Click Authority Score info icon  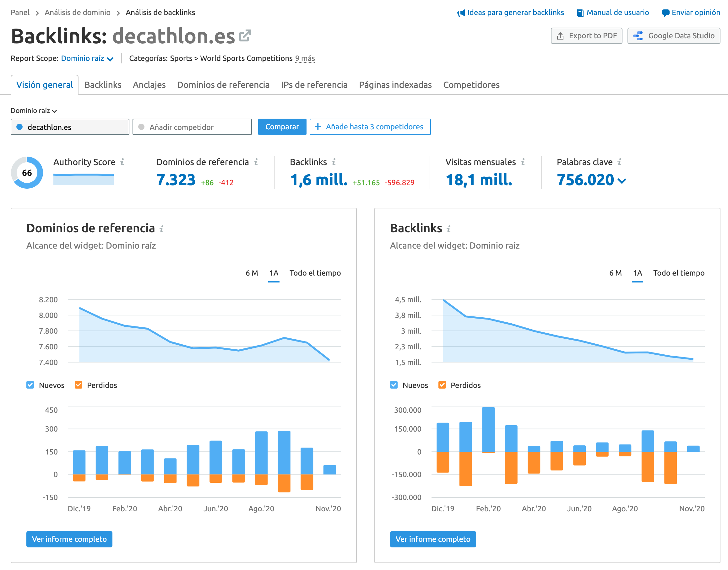122,162
